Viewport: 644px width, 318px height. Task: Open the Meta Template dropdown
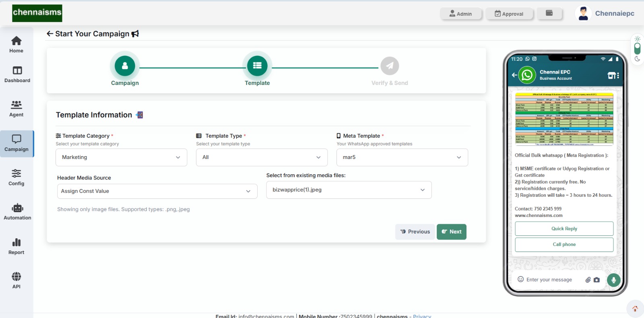click(x=402, y=157)
